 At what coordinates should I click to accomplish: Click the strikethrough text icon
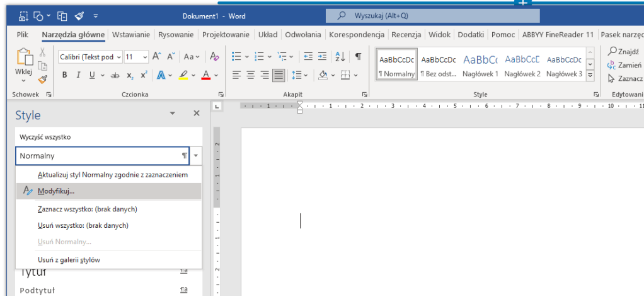click(x=115, y=75)
